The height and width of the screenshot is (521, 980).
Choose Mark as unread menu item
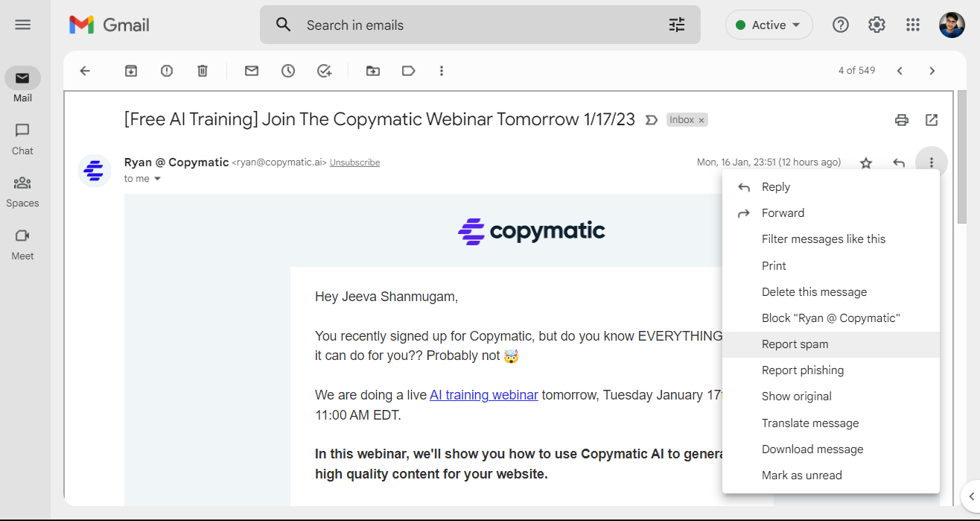[x=831, y=476]
